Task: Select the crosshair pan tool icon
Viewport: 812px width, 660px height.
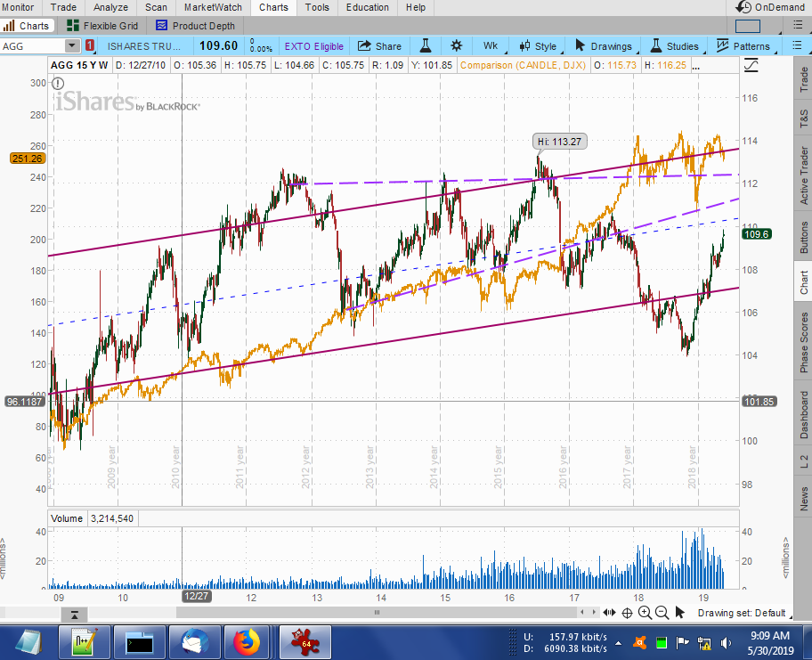Action: [x=627, y=613]
